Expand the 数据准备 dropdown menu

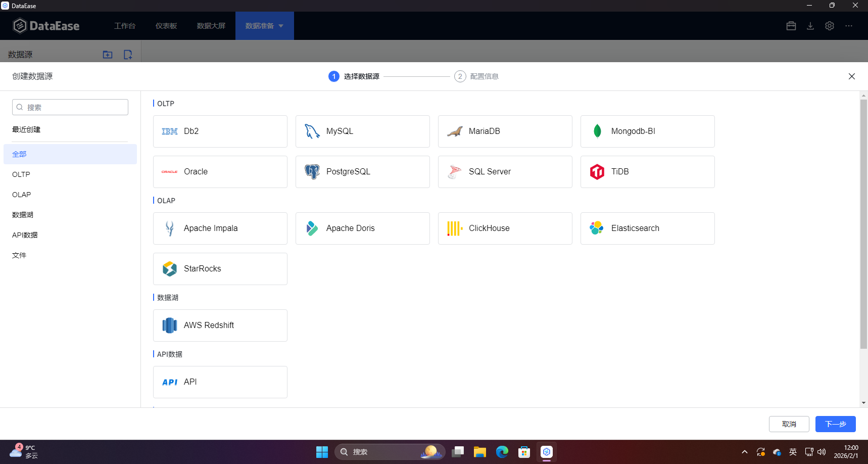(x=265, y=26)
